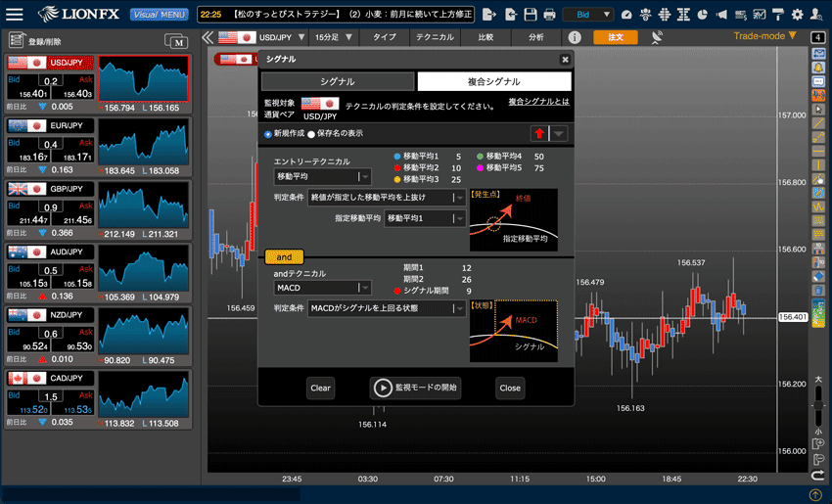
Task: Open the MACD technical dropdown
Action: 322,288
